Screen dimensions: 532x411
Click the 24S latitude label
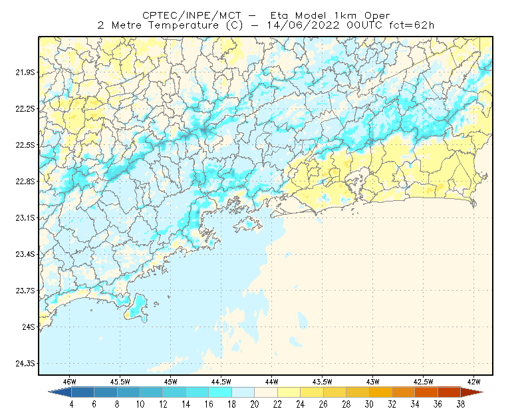click(29, 327)
